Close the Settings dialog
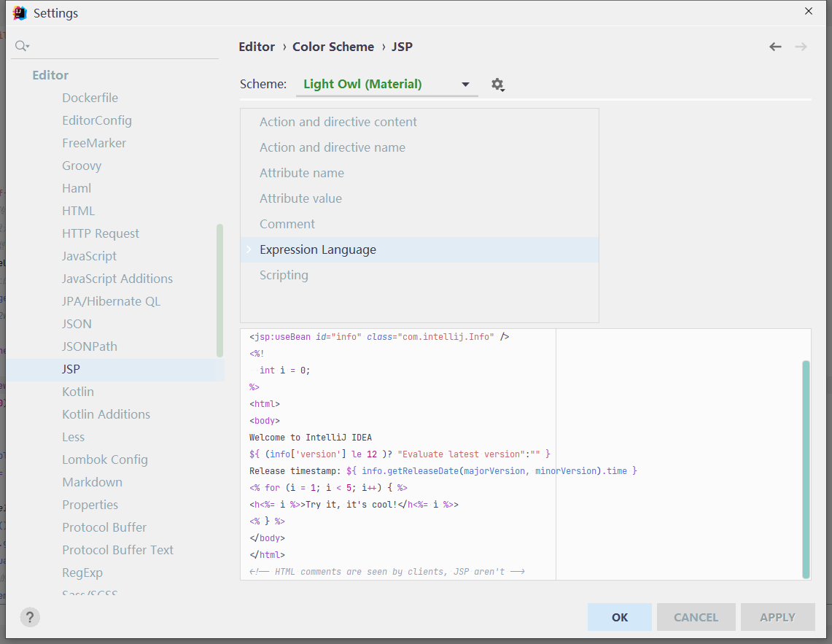Viewport: 832px width, 644px height. click(808, 11)
